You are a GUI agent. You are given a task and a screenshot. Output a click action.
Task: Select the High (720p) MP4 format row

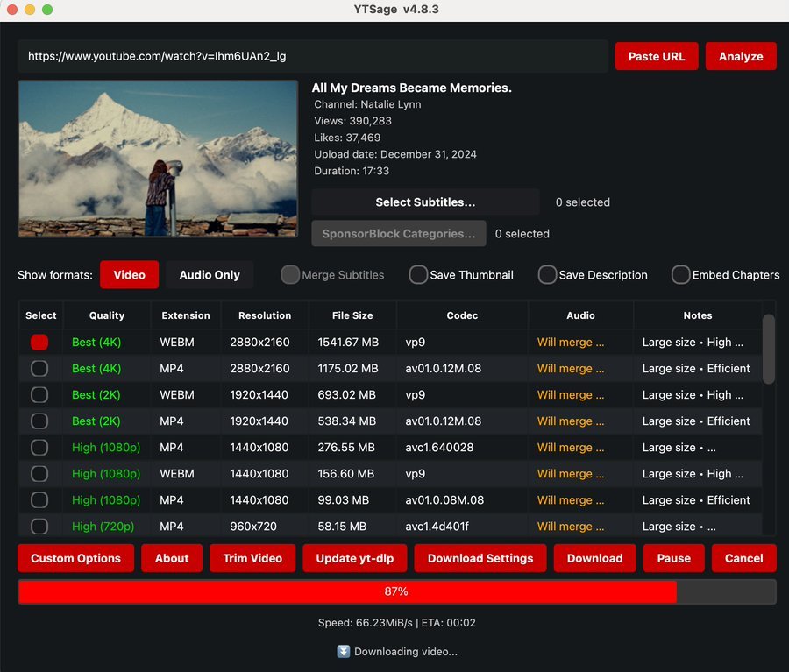pyautogui.click(x=39, y=526)
